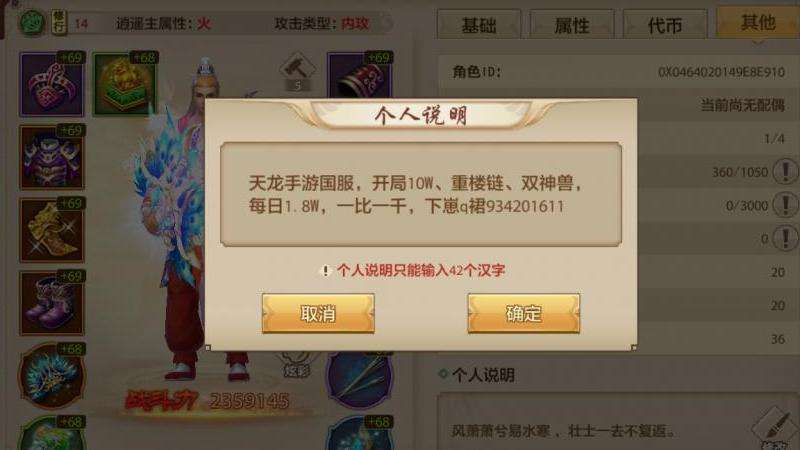Confirm with the 确定 button
The image size is (800, 450).
click(523, 313)
